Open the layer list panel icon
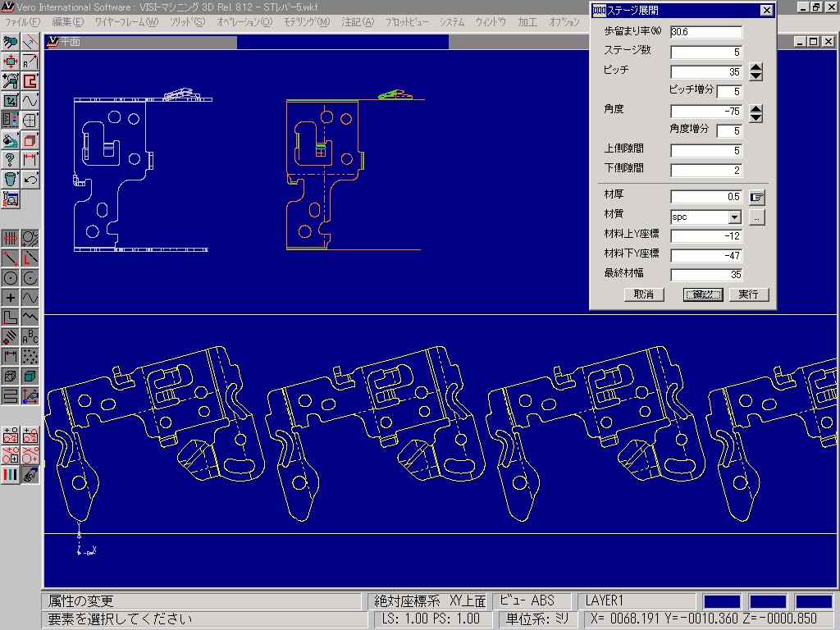 coord(10,120)
